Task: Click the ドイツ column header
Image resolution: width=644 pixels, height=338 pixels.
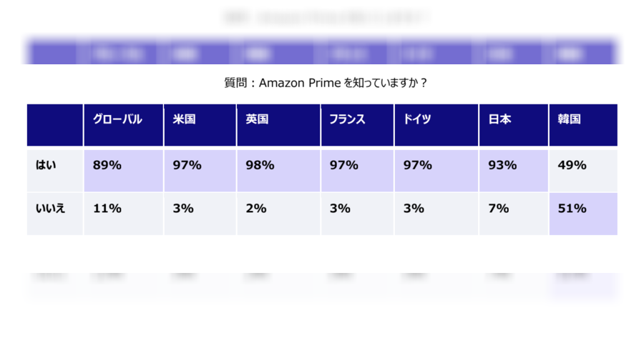Action: [x=436, y=125]
